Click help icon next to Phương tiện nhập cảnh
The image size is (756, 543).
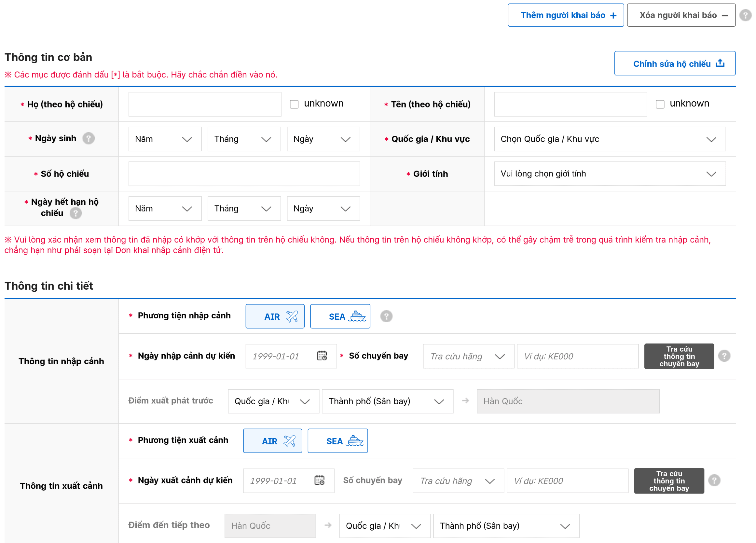pyautogui.click(x=386, y=316)
